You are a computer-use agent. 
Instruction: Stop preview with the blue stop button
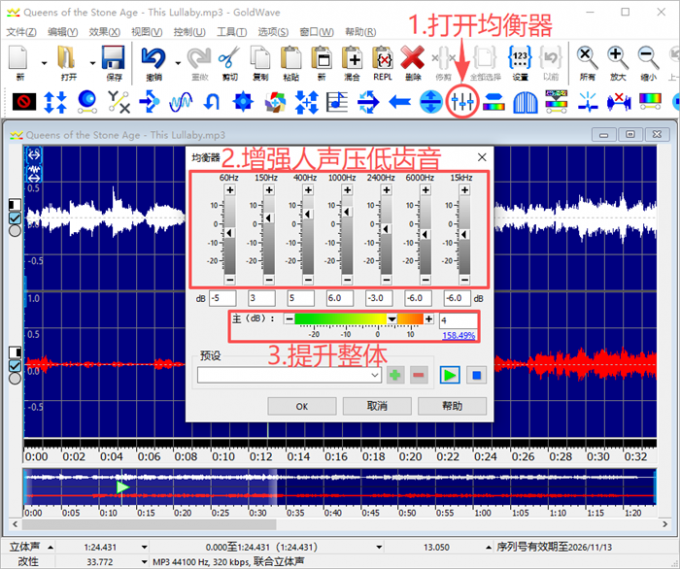(x=476, y=375)
